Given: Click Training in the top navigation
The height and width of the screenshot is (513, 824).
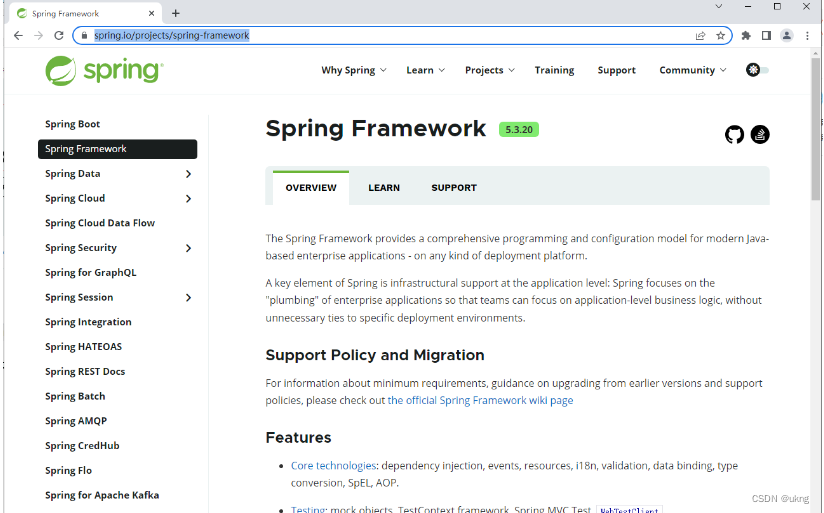Looking at the screenshot, I should [x=554, y=70].
